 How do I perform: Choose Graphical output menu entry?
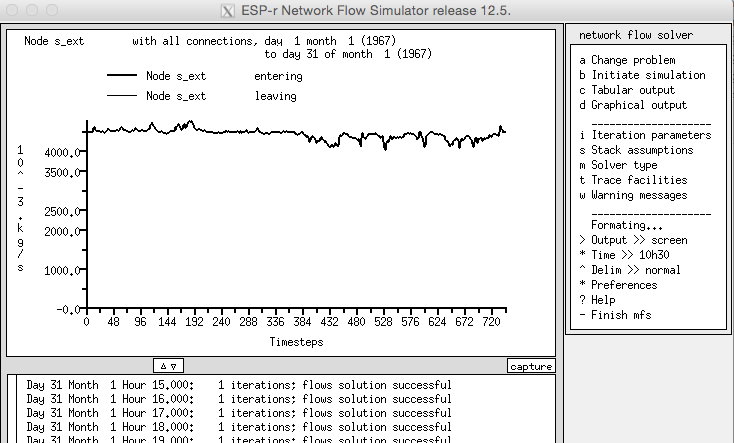tap(640, 105)
